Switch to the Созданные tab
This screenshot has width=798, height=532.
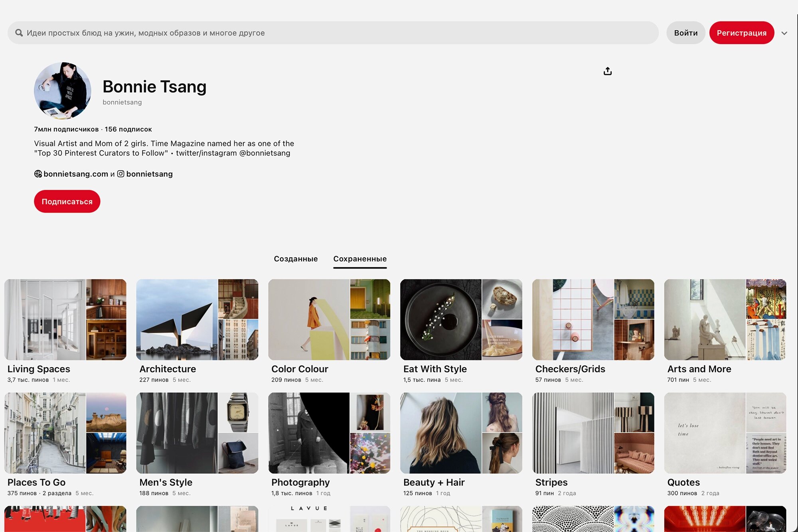pos(296,259)
